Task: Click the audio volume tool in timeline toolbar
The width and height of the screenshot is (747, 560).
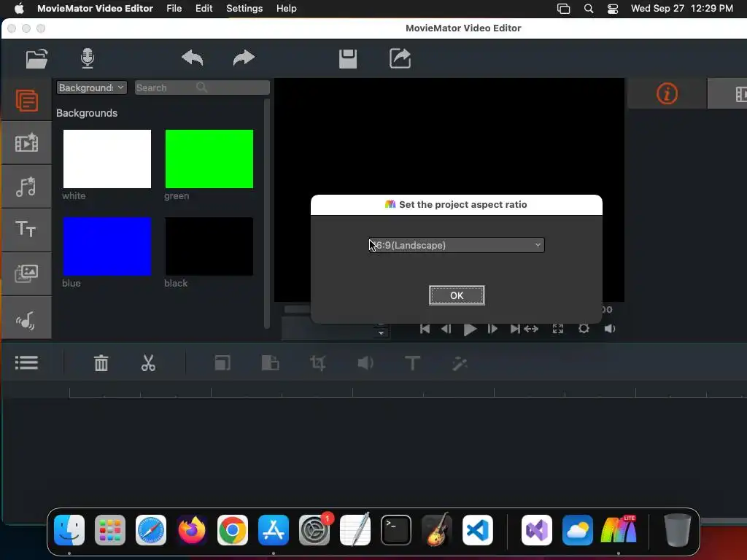Action: click(x=365, y=363)
